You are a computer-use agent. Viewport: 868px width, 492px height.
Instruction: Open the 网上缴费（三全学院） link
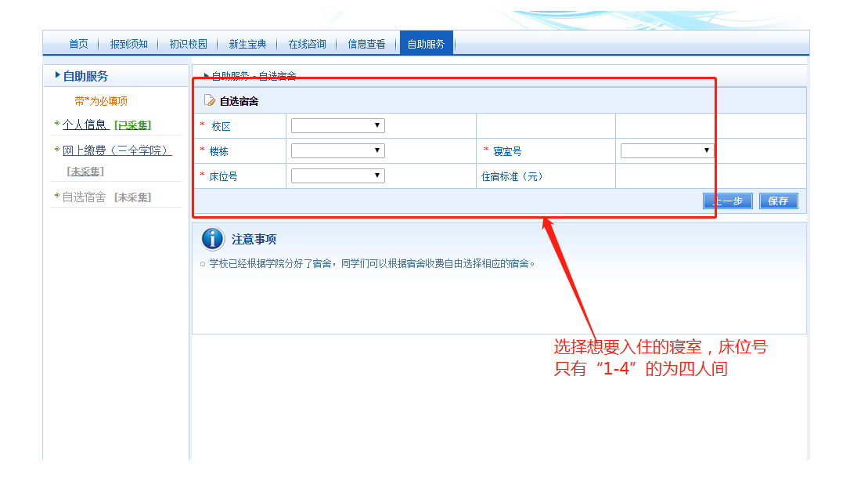(117, 150)
